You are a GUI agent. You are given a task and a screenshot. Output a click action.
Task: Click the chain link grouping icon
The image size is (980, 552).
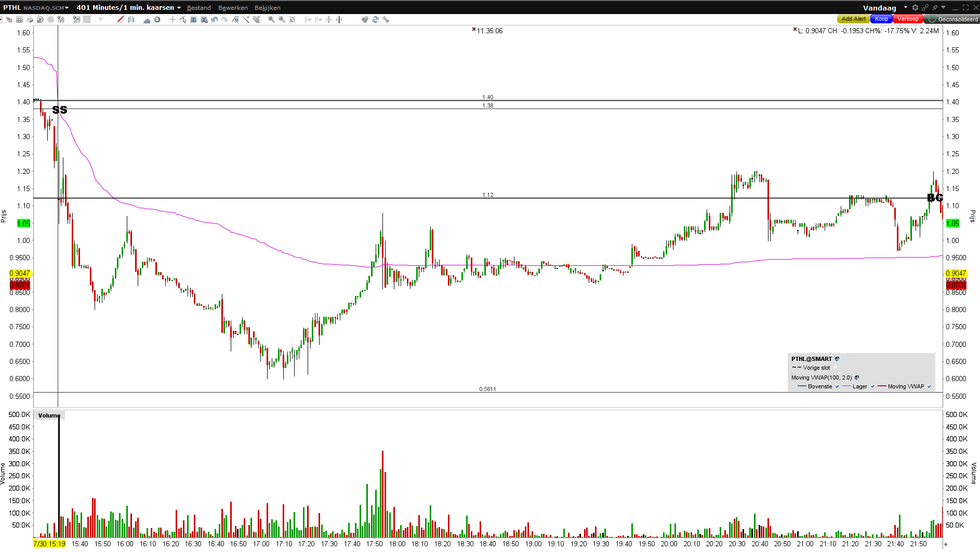click(x=925, y=7)
